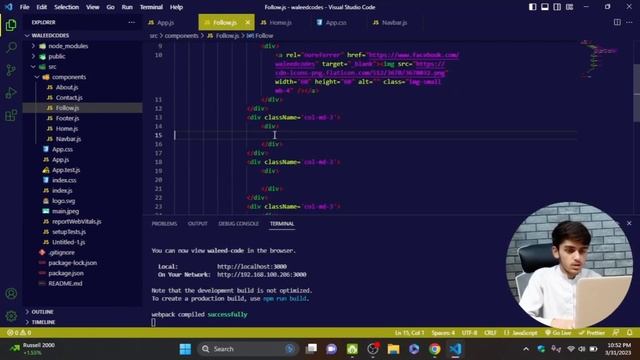Open Contact.js in explorer
The width and height of the screenshot is (640, 360).
click(69, 98)
